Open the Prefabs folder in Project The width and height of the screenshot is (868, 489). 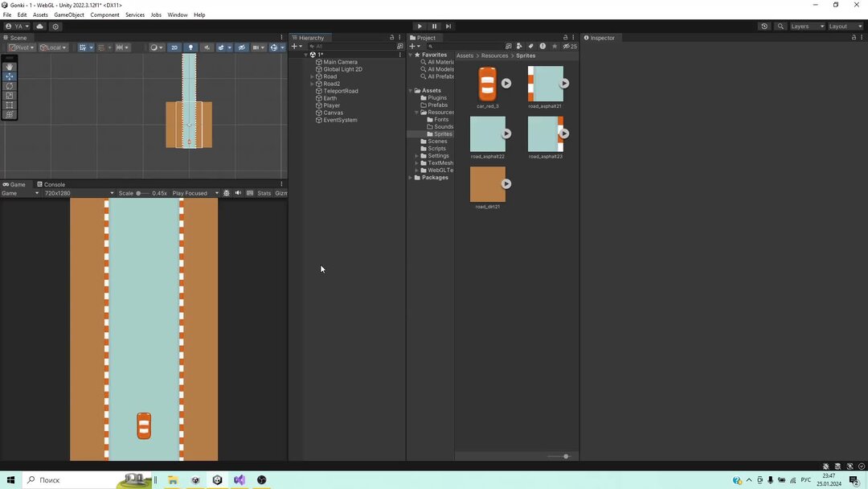pos(437,105)
